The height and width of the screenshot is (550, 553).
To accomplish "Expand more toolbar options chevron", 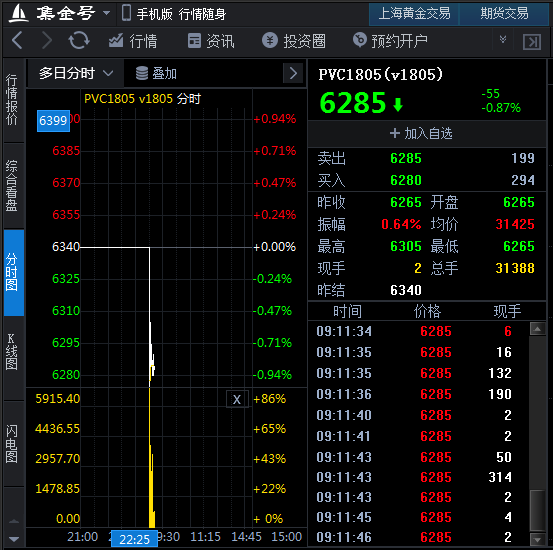I will 503,40.
